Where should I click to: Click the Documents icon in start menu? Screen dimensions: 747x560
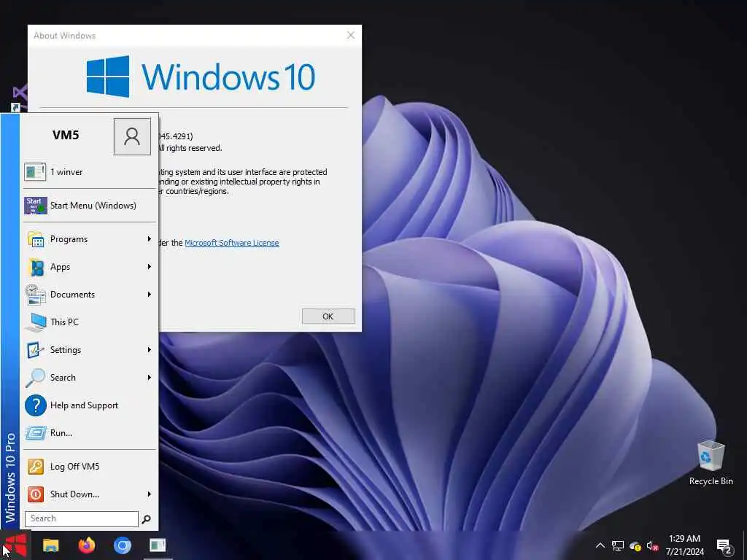(36, 295)
